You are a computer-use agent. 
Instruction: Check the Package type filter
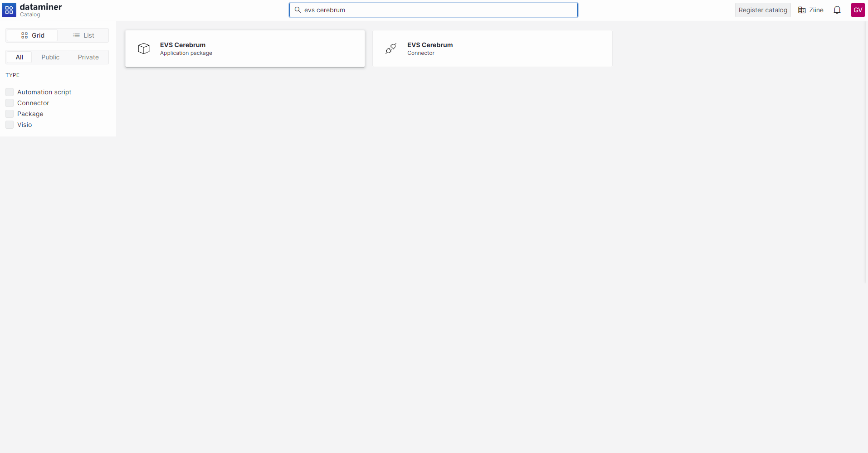click(x=10, y=114)
